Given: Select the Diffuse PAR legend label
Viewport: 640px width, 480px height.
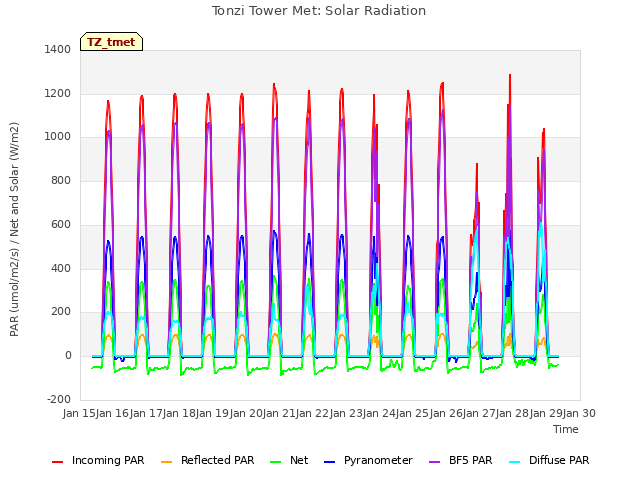Looking at the screenshot, I should (559, 460).
